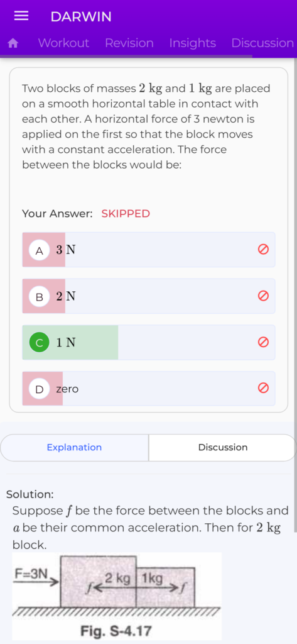The image size is (297, 644).
Task: Select option B circle letter
Action: click(40, 297)
